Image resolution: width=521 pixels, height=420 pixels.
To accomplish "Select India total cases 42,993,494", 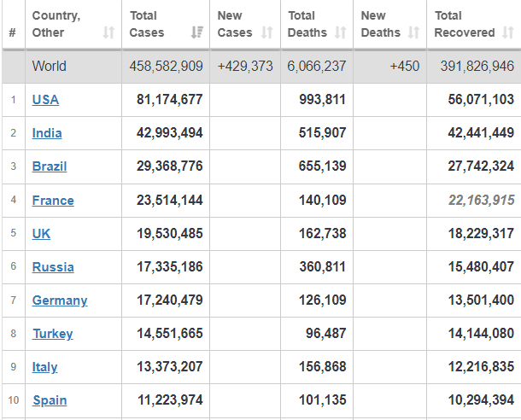I will (170, 133).
